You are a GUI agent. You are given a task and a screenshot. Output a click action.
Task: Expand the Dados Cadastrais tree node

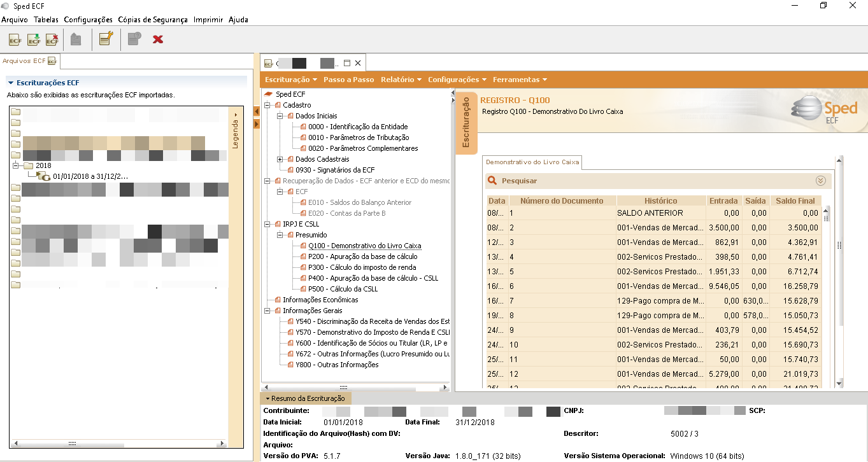(x=281, y=159)
